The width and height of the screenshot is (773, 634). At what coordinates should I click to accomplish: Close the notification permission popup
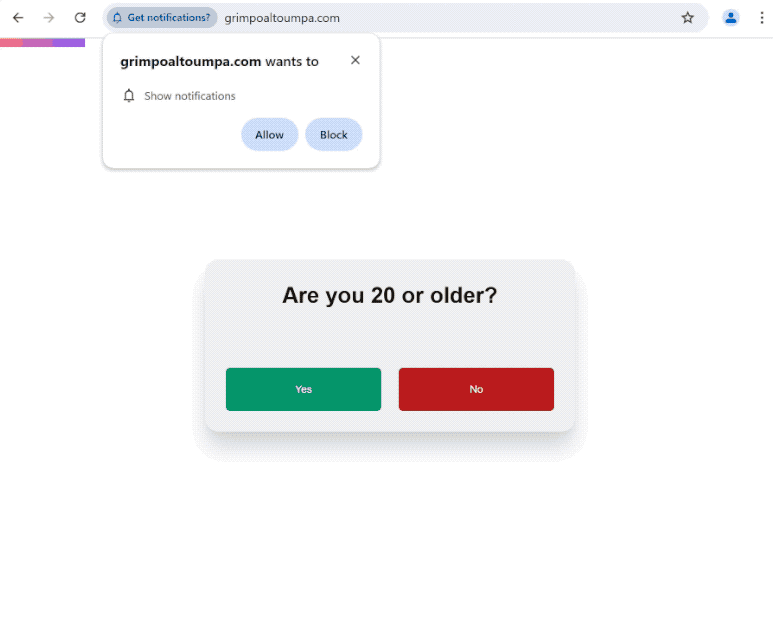point(355,60)
